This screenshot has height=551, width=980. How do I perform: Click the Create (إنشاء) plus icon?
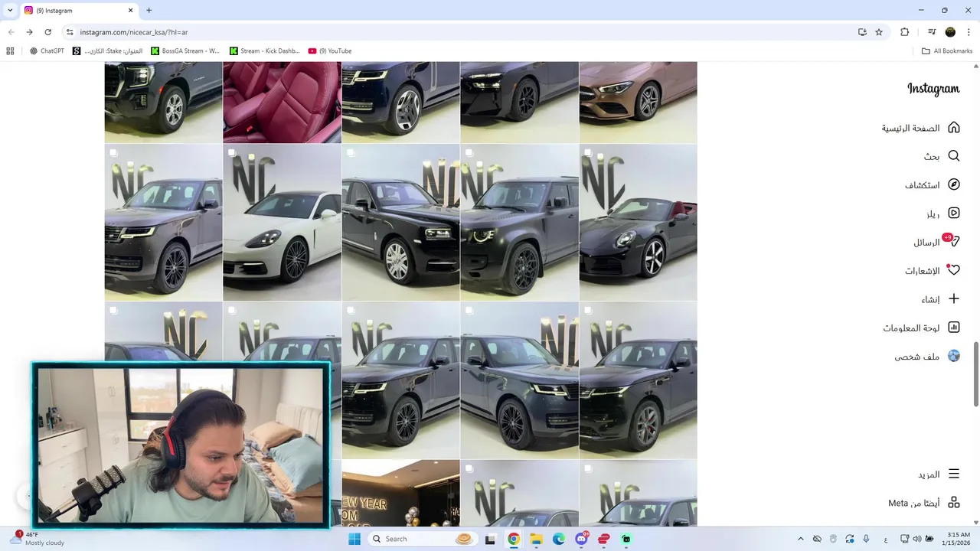953,299
